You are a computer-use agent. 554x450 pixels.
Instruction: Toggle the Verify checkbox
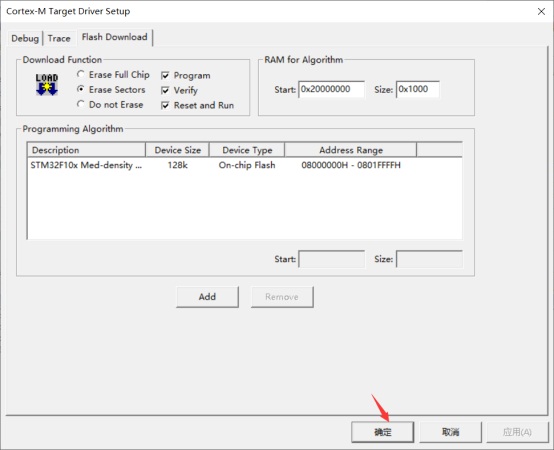(x=165, y=90)
